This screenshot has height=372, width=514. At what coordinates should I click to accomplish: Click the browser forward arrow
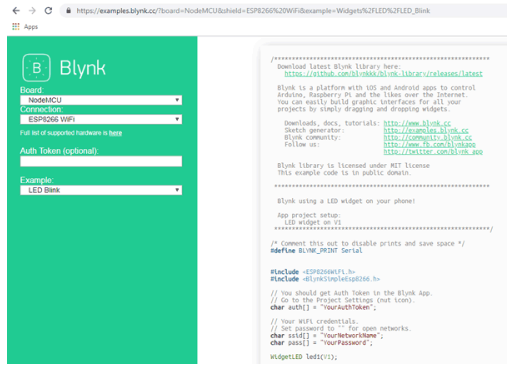pyautogui.click(x=32, y=11)
